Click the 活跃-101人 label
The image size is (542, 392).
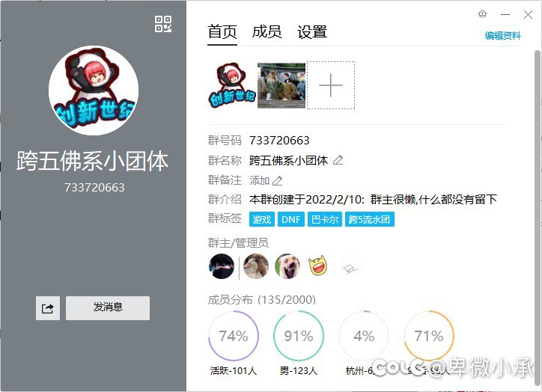pos(234,370)
